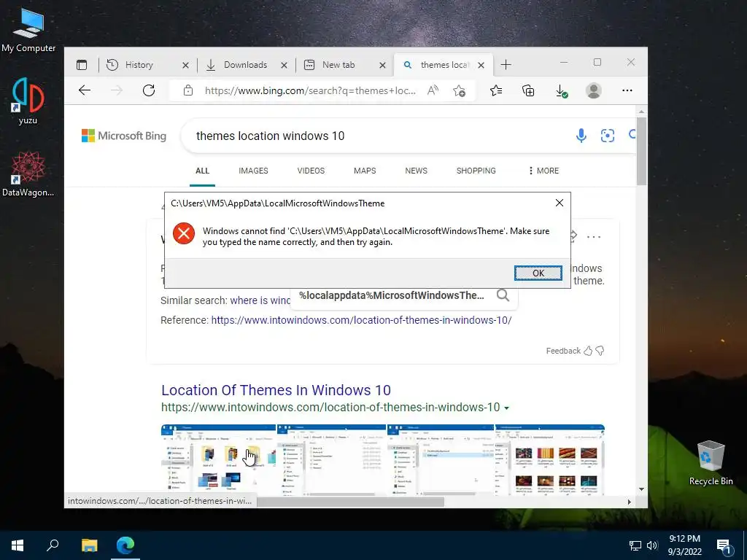Viewport: 747px width, 560px height.
Task: Select the IMAGES search tab
Action: click(253, 171)
